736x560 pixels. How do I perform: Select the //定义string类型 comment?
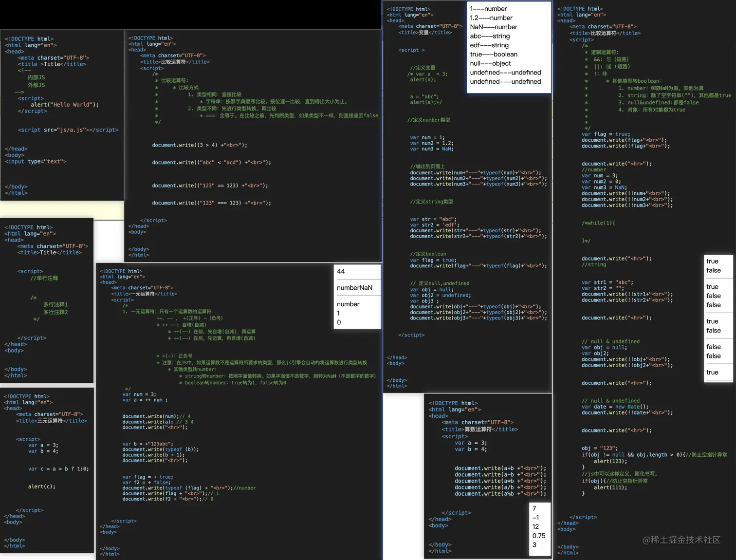pos(431,202)
